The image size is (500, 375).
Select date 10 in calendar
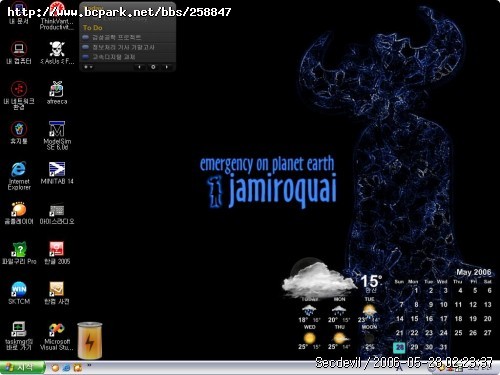[444, 305]
